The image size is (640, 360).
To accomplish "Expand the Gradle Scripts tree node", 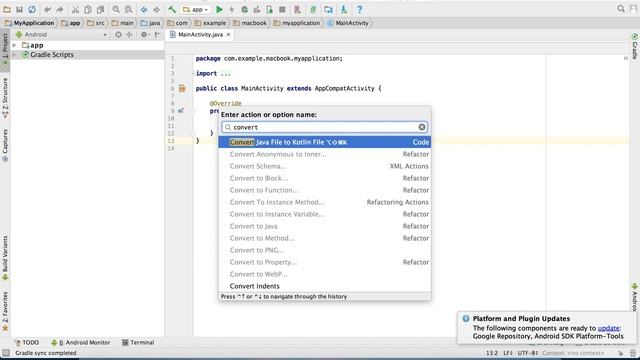I will [15, 55].
